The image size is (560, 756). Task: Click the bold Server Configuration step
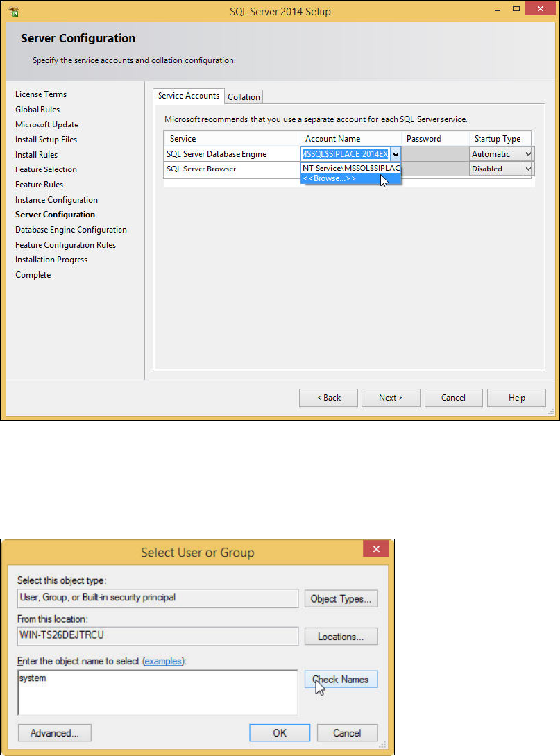(55, 215)
